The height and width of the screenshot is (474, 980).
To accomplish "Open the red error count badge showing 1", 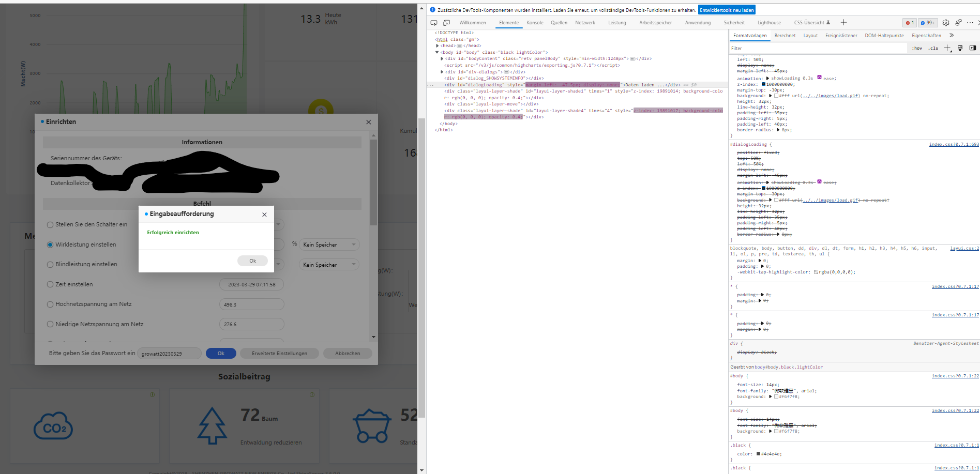I will 910,23.
